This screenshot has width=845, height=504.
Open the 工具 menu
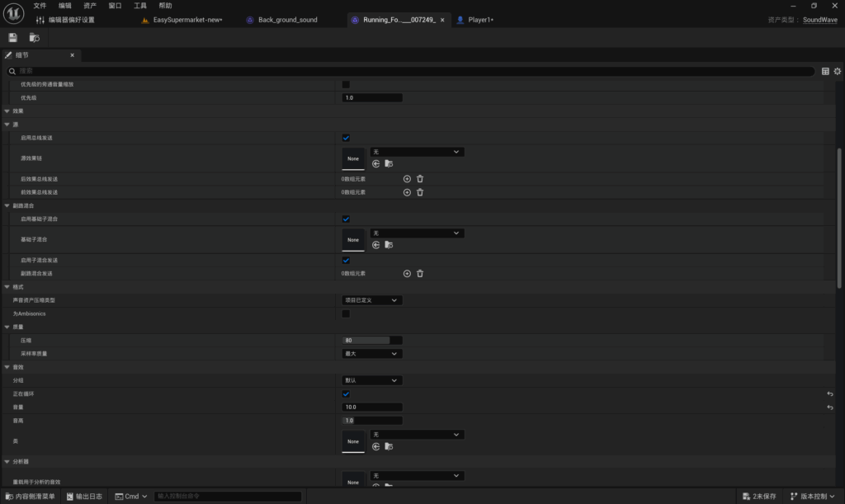140,6
